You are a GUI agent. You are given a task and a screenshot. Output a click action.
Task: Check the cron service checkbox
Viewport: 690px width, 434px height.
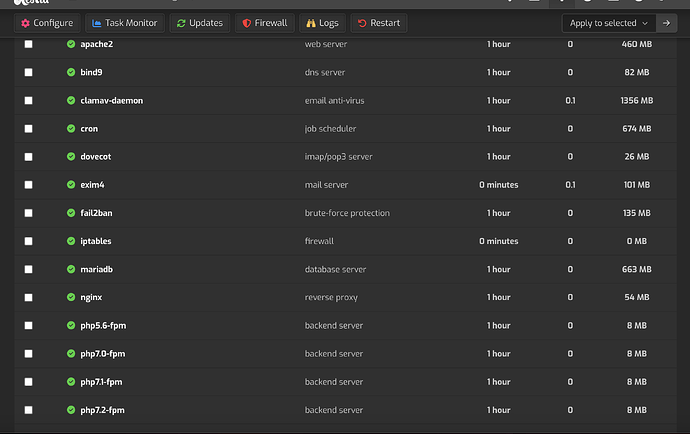pyautogui.click(x=29, y=129)
